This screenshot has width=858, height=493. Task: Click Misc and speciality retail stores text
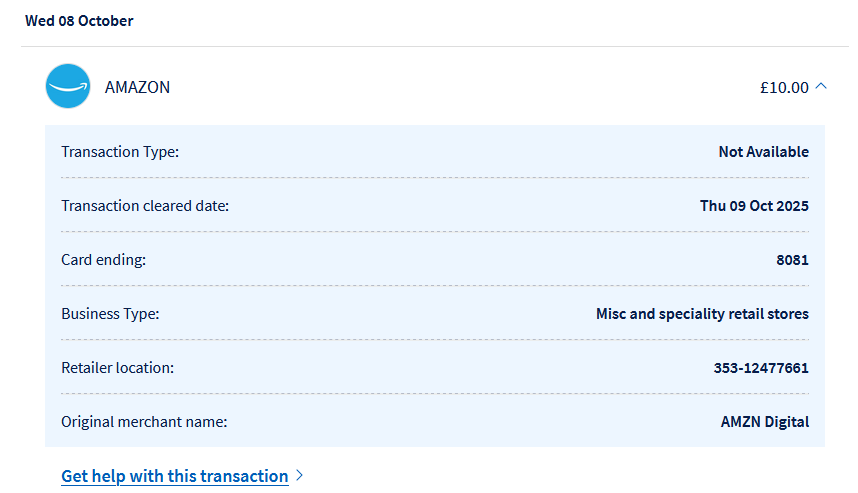(x=702, y=314)
